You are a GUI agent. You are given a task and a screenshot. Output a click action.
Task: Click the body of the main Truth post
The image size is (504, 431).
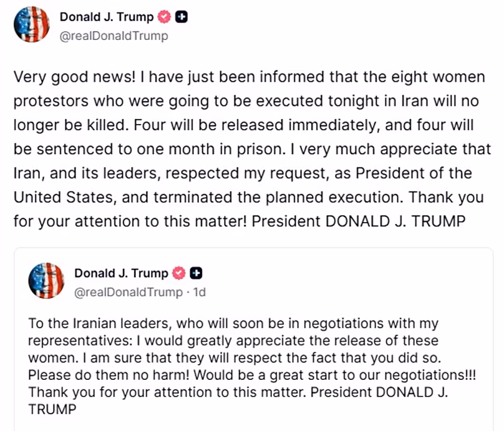click(250, 149)
